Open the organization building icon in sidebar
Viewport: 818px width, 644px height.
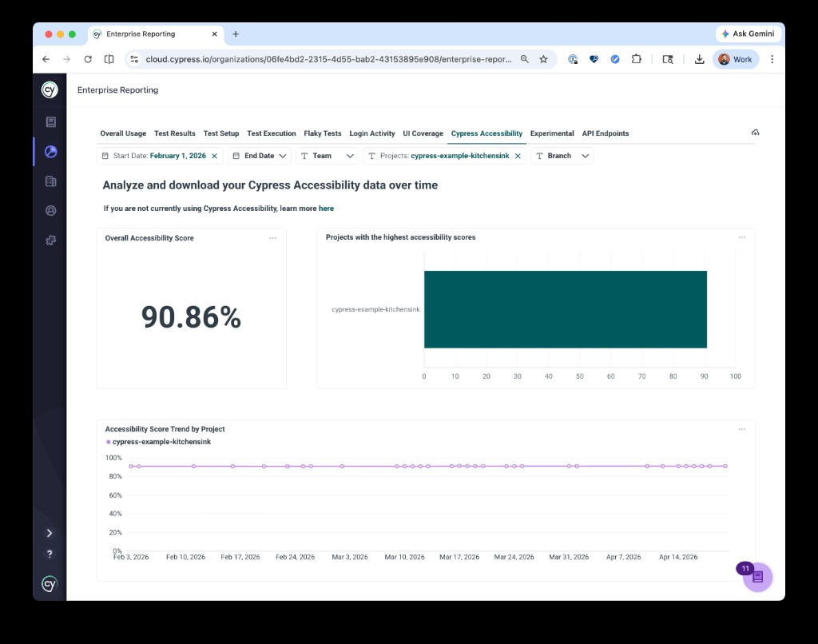[50, 181]
